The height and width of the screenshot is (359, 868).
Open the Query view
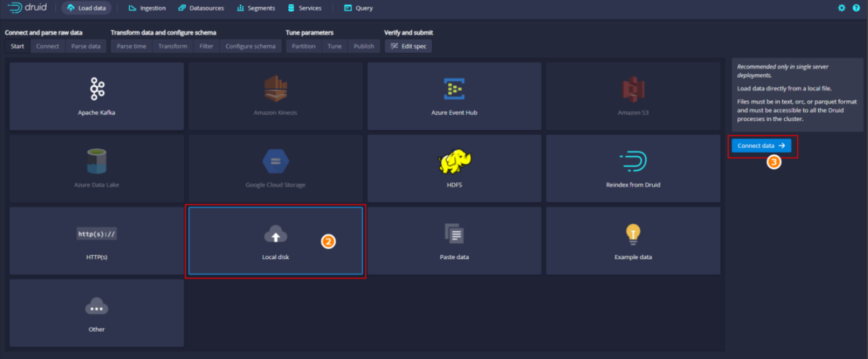pos(358,8)
